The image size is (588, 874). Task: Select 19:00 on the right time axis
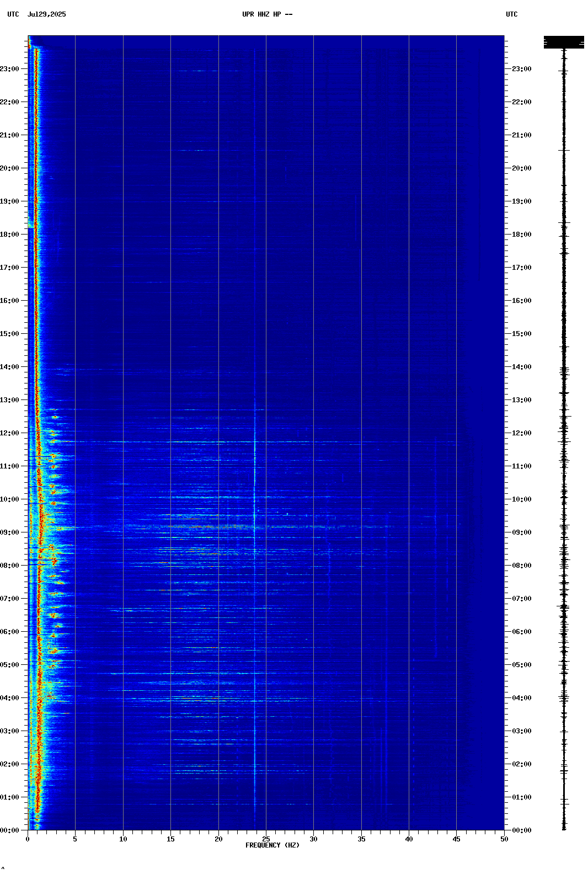(x=522, y=201)
